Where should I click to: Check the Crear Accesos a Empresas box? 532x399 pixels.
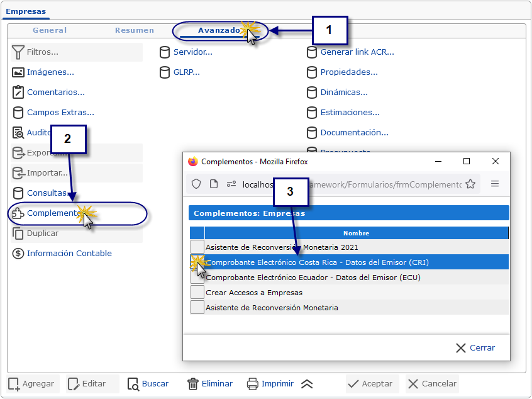click(197, 293)
